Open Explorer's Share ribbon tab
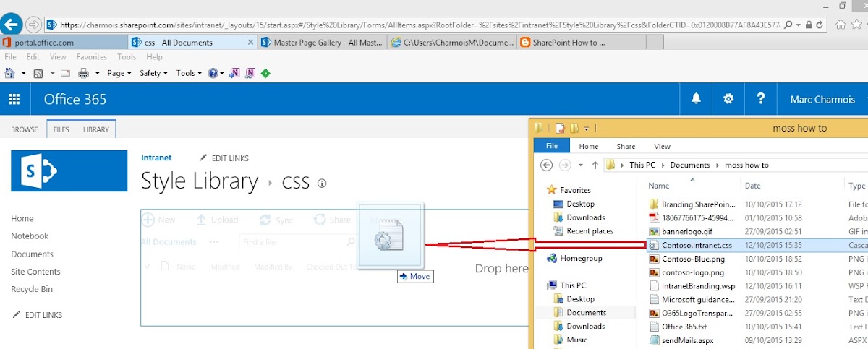The height and width of the screenshot is (349, 868). [626, 146]
